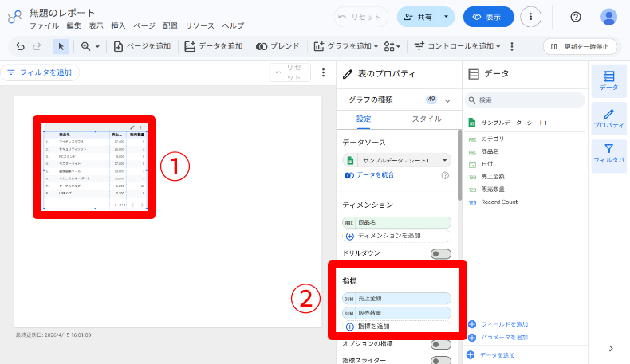Open the zoom level dropdown arrow
Viewport: 630px width, 364px height.
point(97,47)
